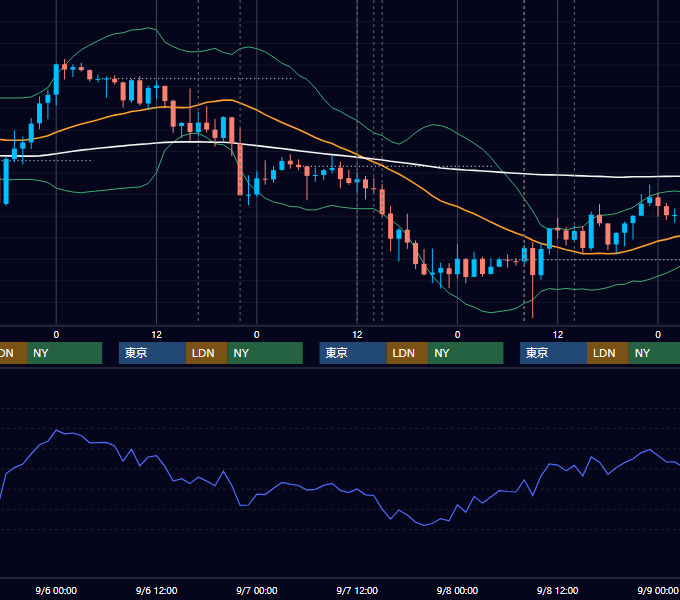Select the 9/7 12:00 date label
Viewport: 680px width, 600px height.
point(357,590)
